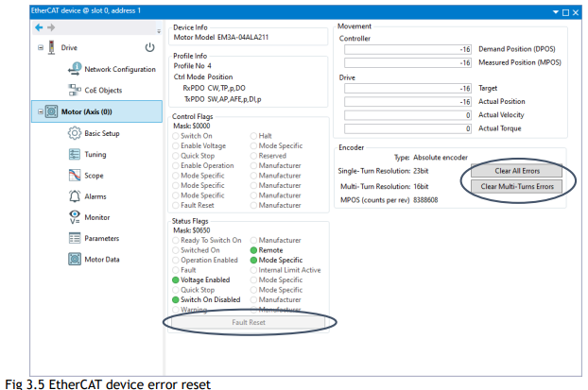Click the Actual Velocity field

[x=407, y=115]
